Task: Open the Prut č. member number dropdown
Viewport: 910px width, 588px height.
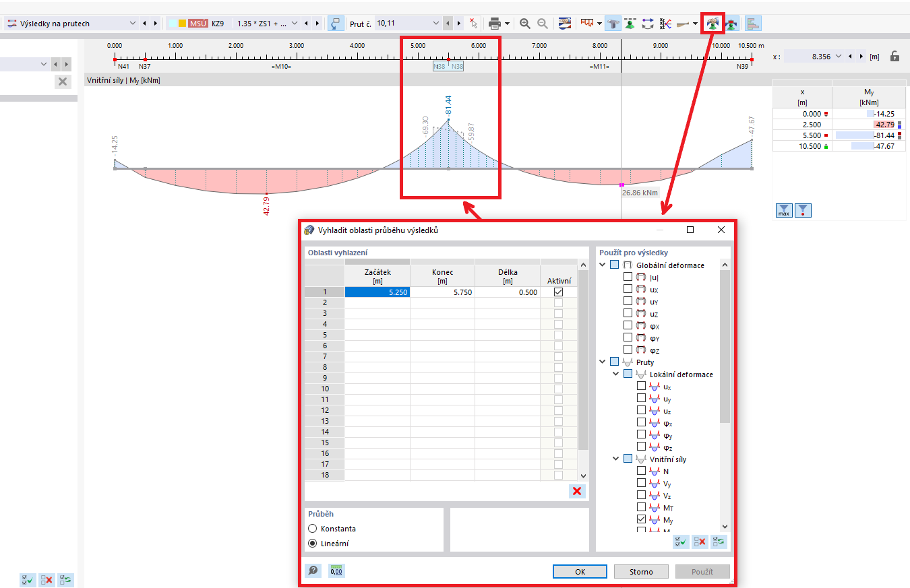Action: (437, 24)
